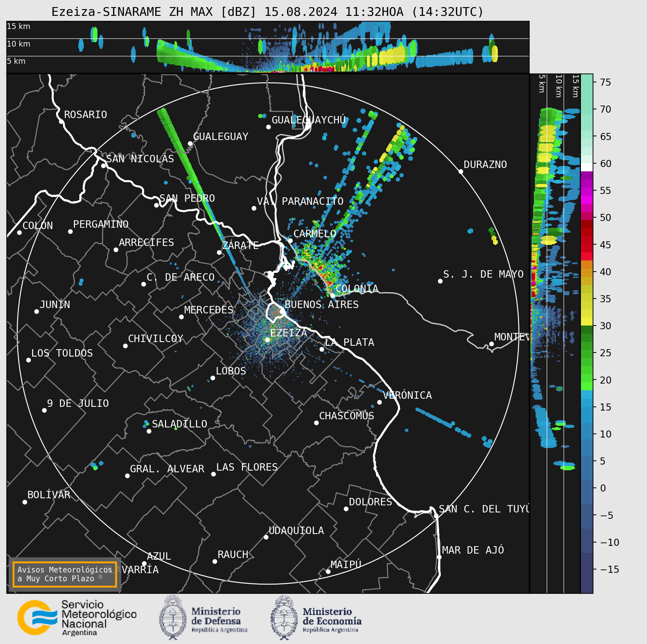647x644 pixels.
Task: Click the MAIPÚ label
Action: [x=346, y=564]
